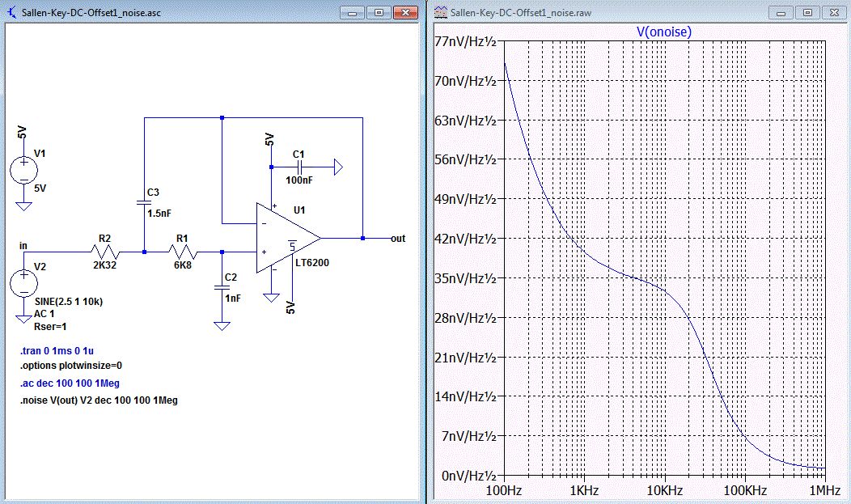Select capacitor C3 of 1.5nF

[x=143, y=202]
